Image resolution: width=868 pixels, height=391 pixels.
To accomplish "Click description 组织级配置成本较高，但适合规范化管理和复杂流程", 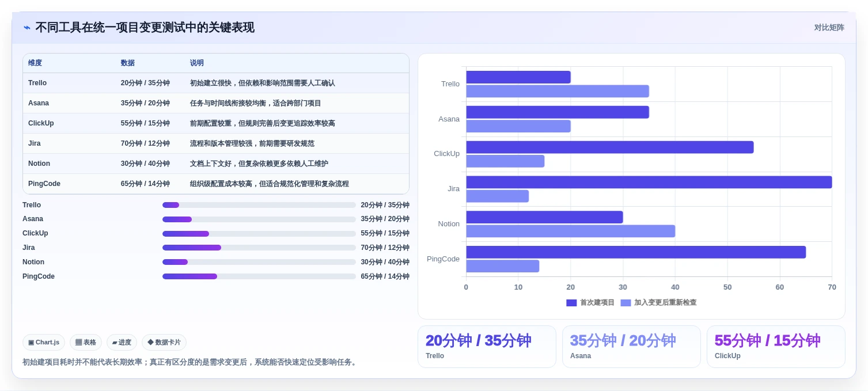I will tap(270, 184).
